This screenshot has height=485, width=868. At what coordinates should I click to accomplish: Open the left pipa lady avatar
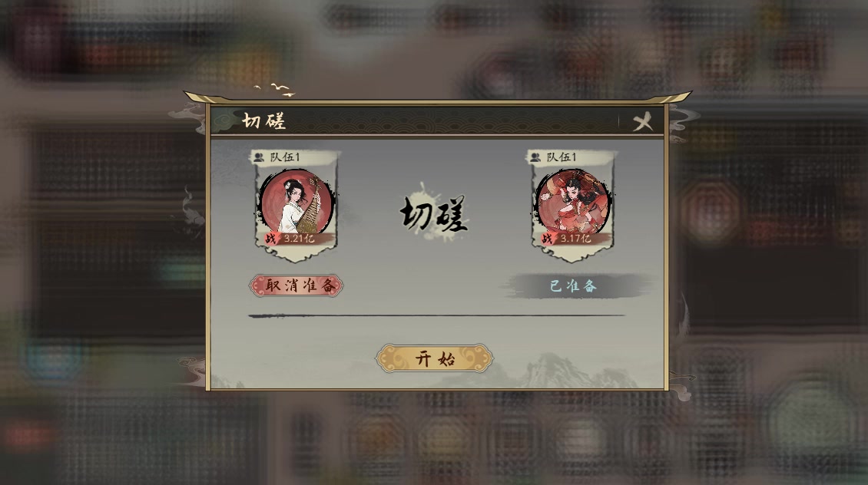click(x=297, y=201)
